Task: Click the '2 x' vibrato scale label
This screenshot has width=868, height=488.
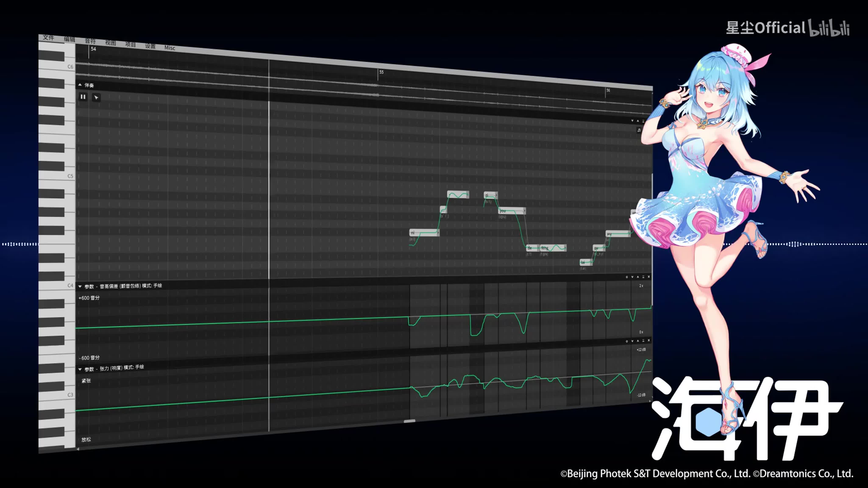Action: point(641,286)
